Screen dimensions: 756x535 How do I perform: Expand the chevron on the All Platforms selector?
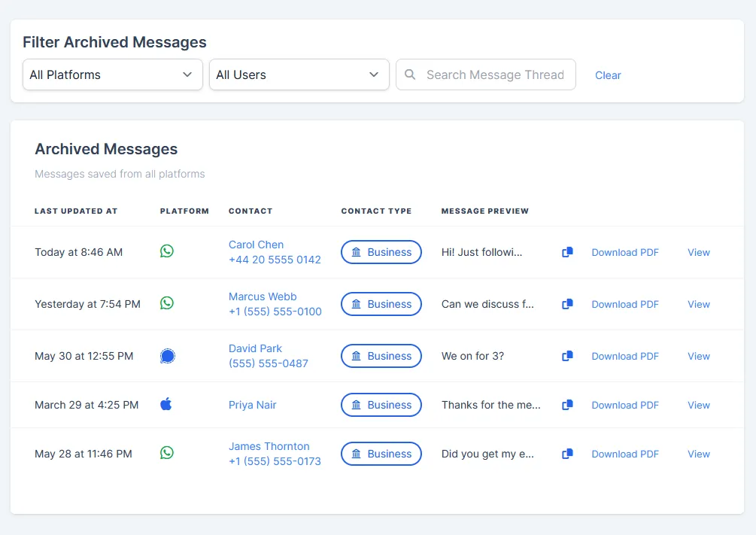tap(187, 74)
